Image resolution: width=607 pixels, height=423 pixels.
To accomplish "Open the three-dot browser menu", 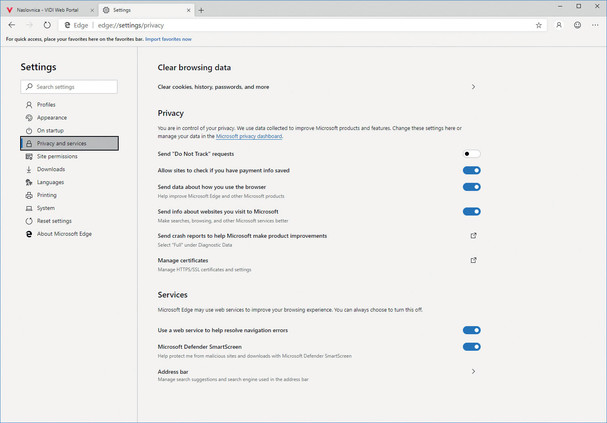I will click(595, 25).
